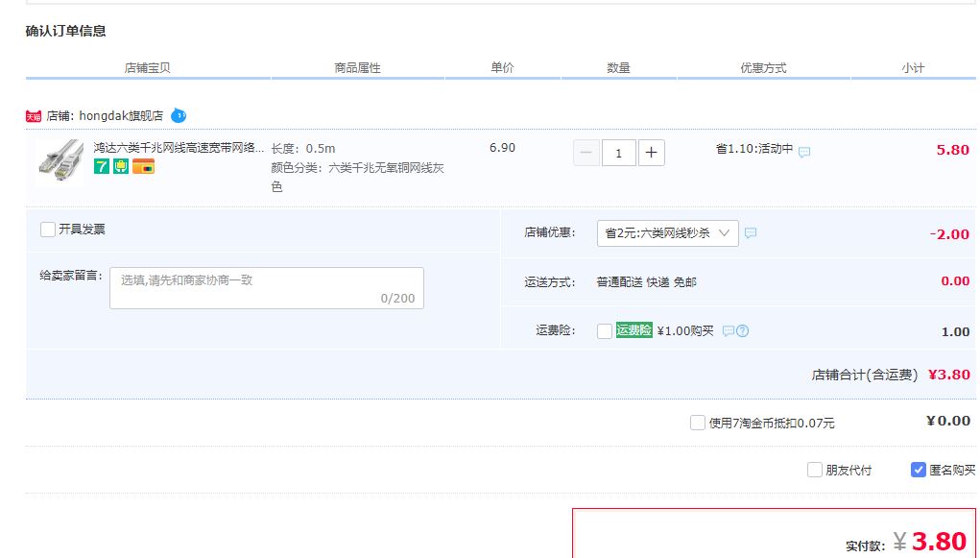Click the 颜色分类 attribute text
Image resolution: width=980 pixels, height=558 pixels.
click(357, 177)
